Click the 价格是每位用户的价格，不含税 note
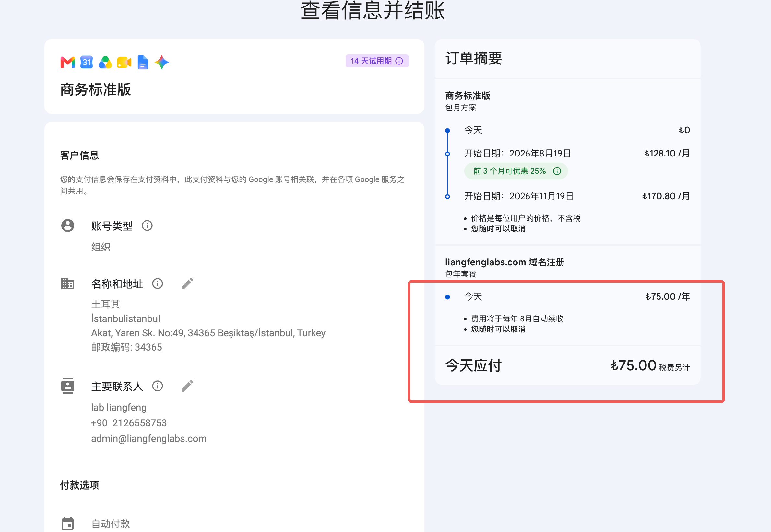The width and height of the screenshot is (771, 532). (x=526, y=218)
